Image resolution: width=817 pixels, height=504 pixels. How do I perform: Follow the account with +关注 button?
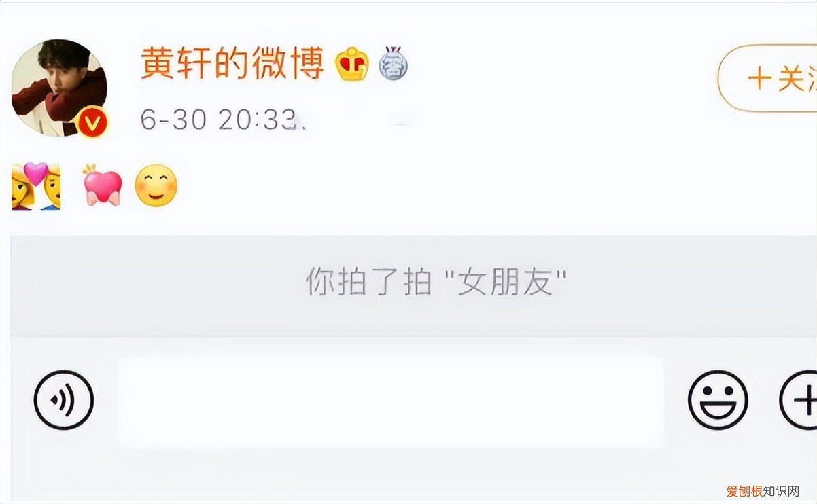tap(767, 78)
